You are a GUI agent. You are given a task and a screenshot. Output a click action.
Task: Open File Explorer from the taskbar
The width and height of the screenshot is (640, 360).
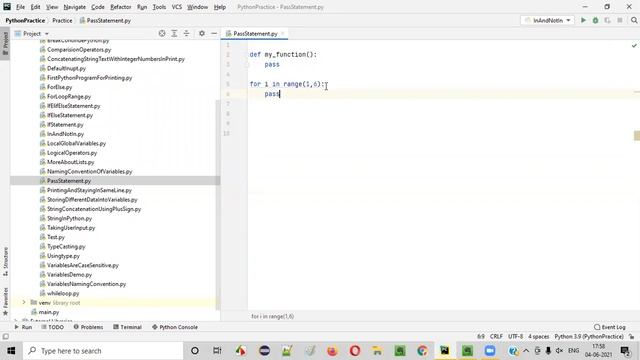(377, 351)
